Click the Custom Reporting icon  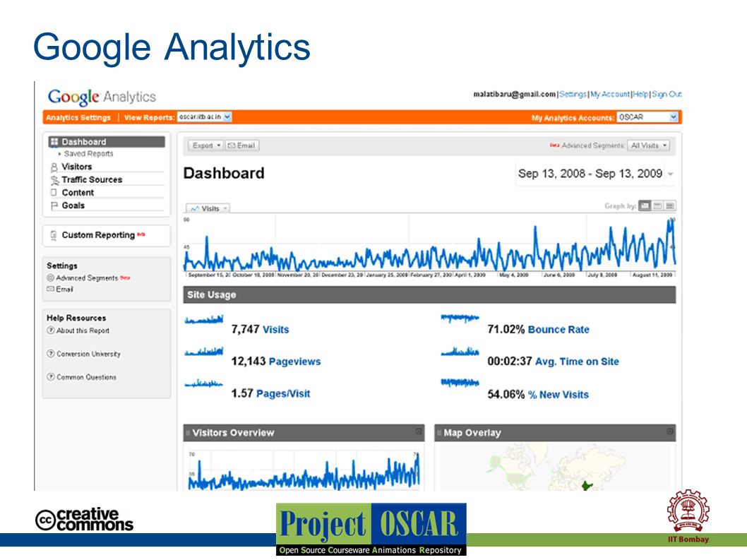point(54,235)
